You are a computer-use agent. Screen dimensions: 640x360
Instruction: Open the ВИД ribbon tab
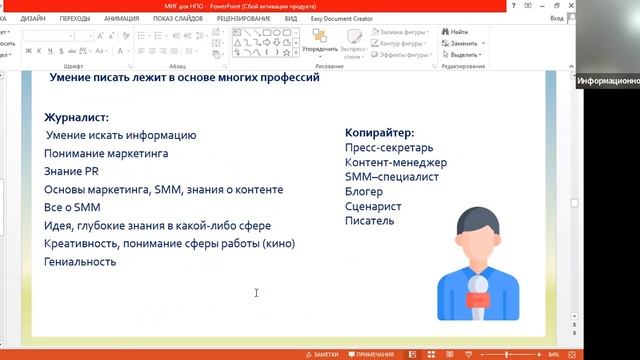[291, 19]
